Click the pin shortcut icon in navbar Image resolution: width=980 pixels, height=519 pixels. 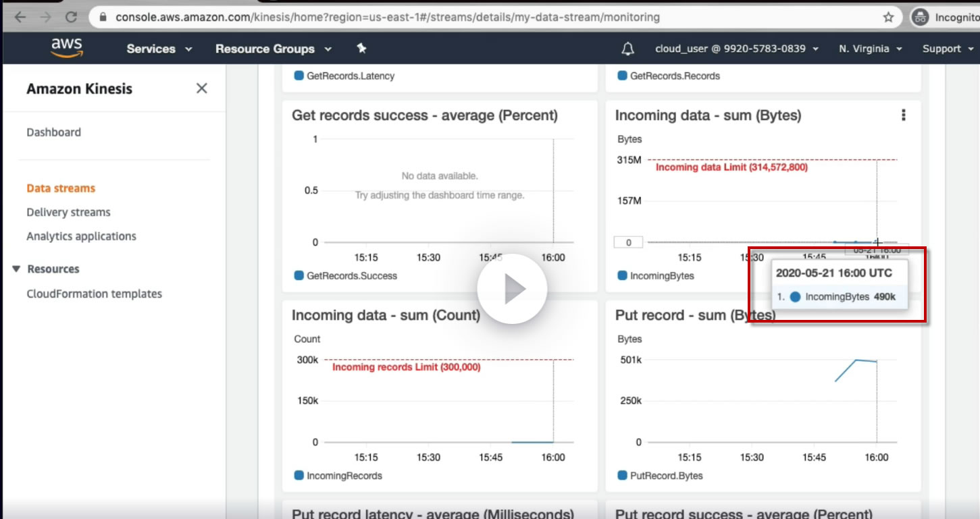click(x=361, y=49)
